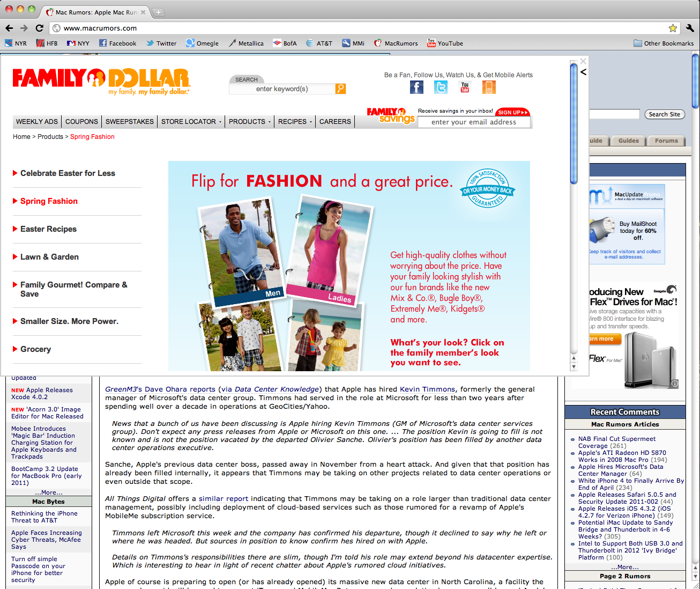700x589 pixels.
Task: Click the browser page vertical scrollbar thumb
Action: click(x=695, y=80)
